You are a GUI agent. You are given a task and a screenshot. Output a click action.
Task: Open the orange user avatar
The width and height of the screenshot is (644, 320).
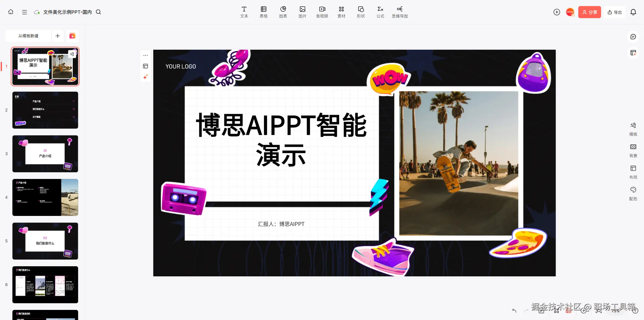[x=570, y=12]
